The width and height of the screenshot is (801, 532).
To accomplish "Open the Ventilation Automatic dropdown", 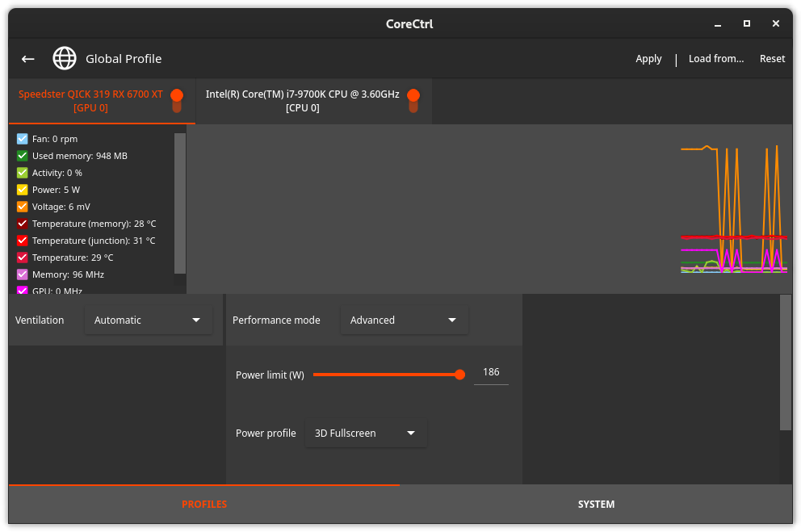I will point(148,320).
